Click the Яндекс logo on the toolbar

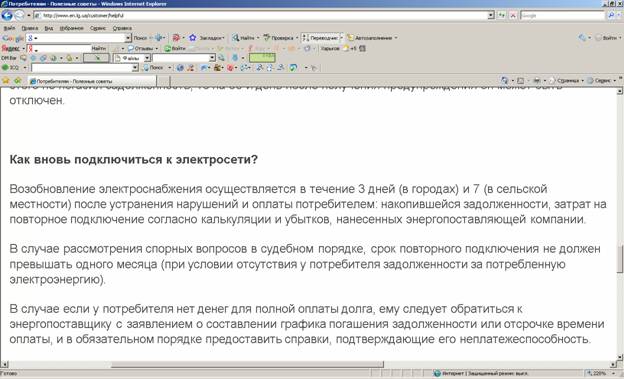tap(11, 48)
